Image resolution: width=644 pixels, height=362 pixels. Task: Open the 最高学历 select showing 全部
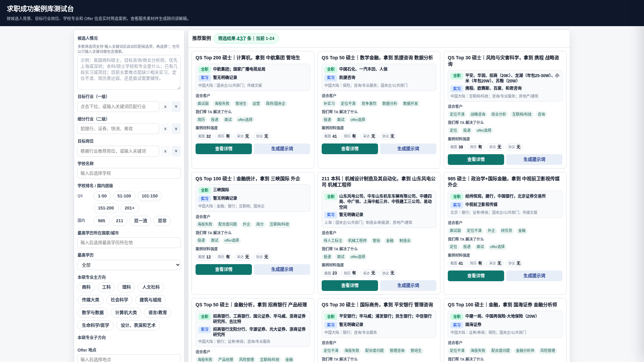tap(129, 265)
